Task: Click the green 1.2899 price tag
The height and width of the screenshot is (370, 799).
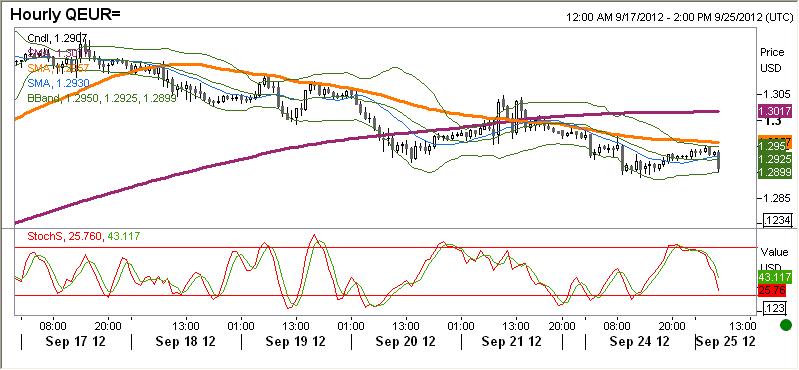Action: 775,172
